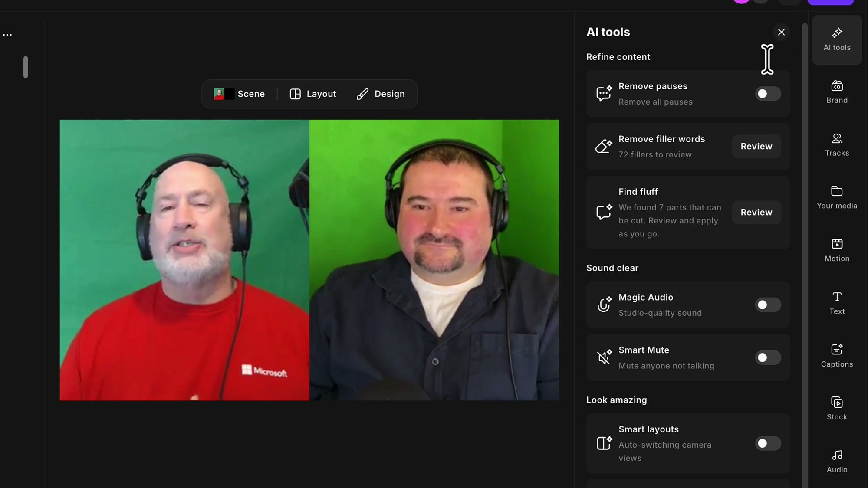Open the AI tools sidebar tab
868x488 pixels.
(x=837, y=40)
